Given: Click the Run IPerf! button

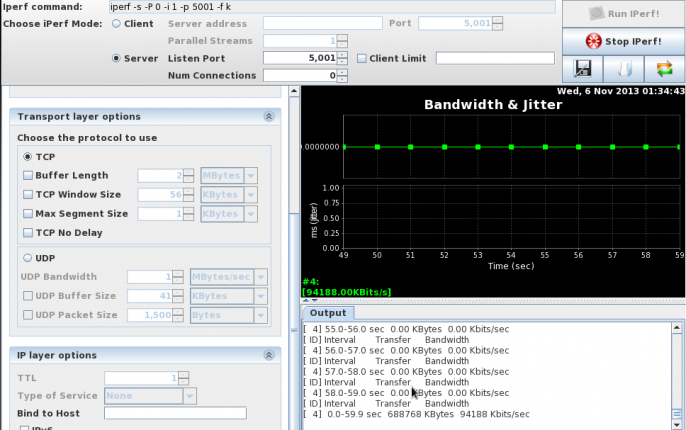Looking at the screenshot, I should [x=623, y=14].
